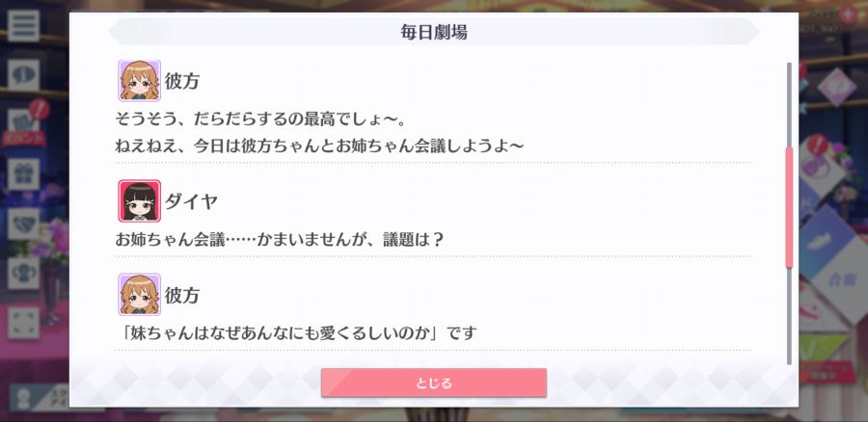This screenshot has height=422, width=868.
Task: Click the lower scrollbar track below the thumb
Action: pyautogui.click(x=789, y=316)
